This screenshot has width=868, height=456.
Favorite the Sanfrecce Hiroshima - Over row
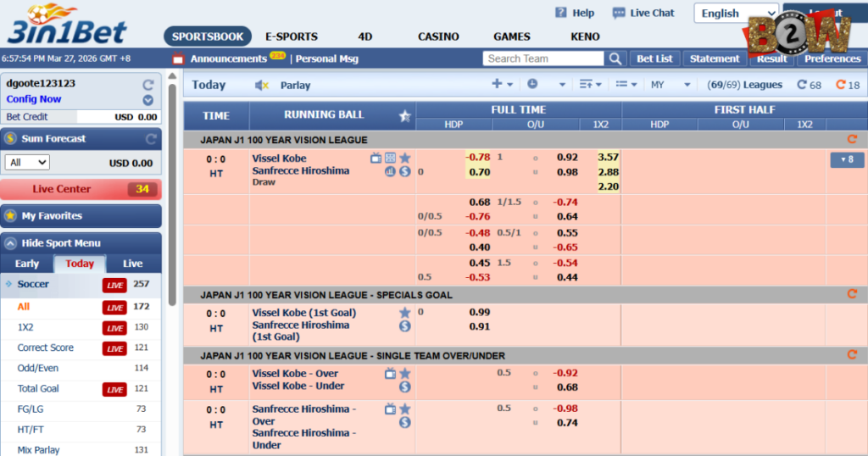click(x=405, y=409)
